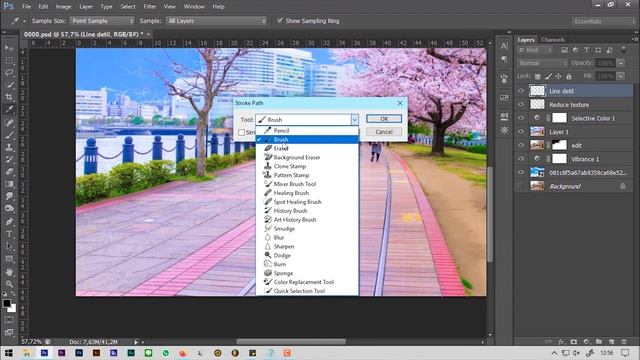This screenshot has height=360, width=640.
Task: Close the 0000.psd document tab
Action: (148, 34)
